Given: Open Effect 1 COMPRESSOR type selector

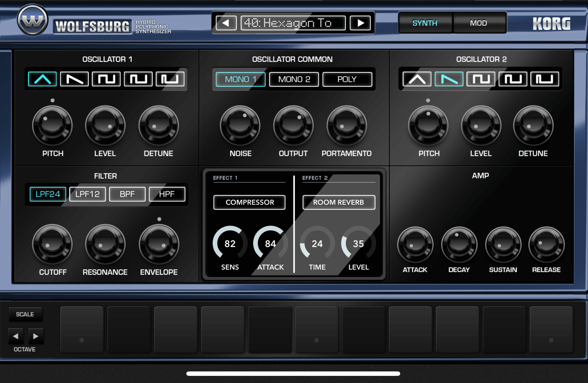Looking at the screenshot, I should pos(249,202).
